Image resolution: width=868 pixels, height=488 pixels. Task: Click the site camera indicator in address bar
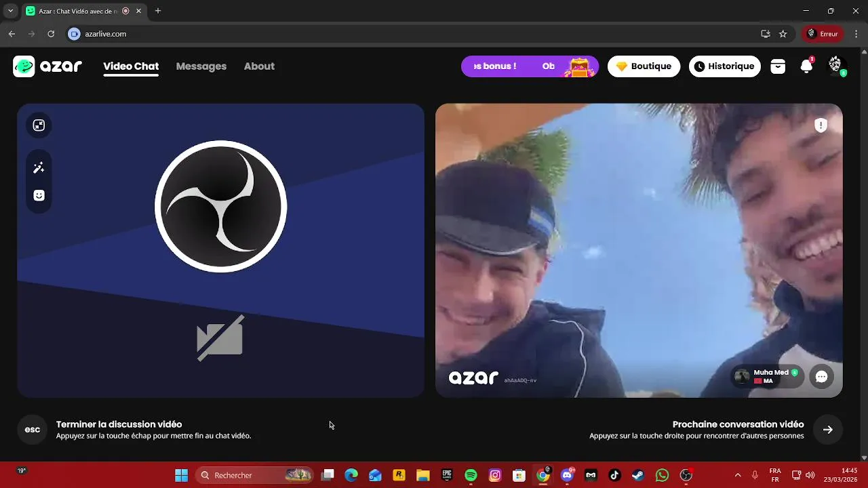[75, 34]
